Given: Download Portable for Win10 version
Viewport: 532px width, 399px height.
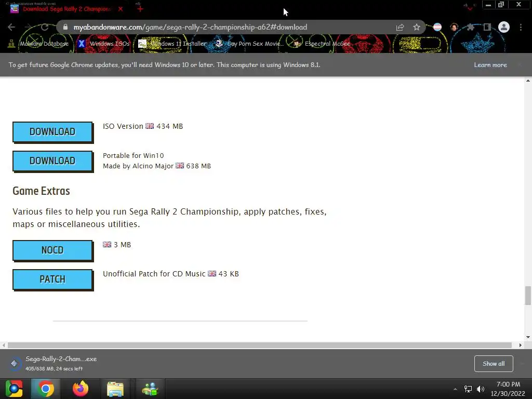Looking at the screenshot, I should click(x=52, y=161).
